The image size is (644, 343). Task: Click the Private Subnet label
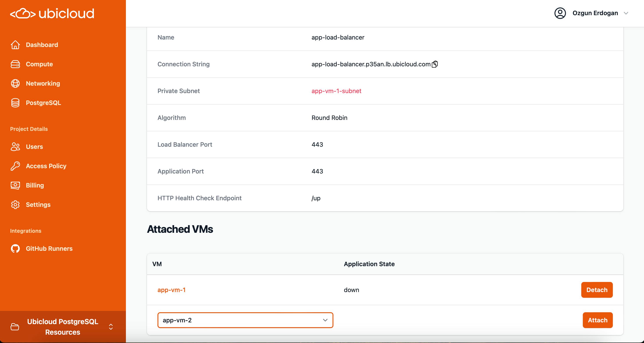click(179, 91)
